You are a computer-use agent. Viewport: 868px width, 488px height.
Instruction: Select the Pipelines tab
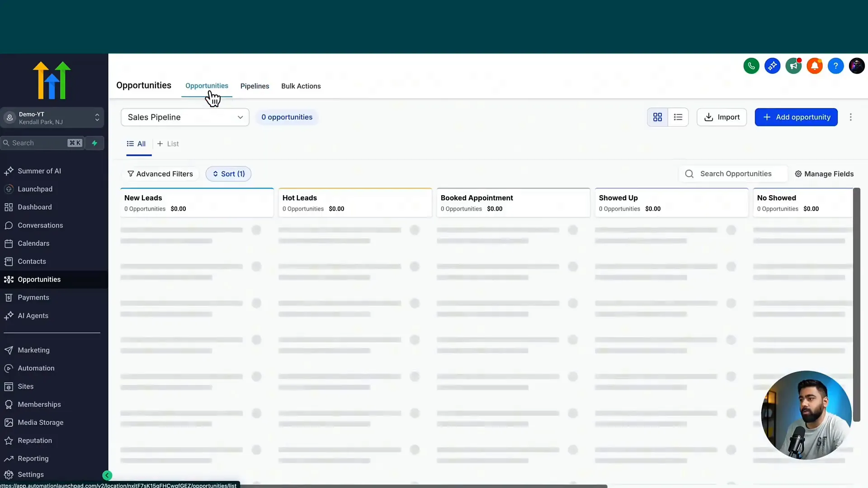pos(255,86)
